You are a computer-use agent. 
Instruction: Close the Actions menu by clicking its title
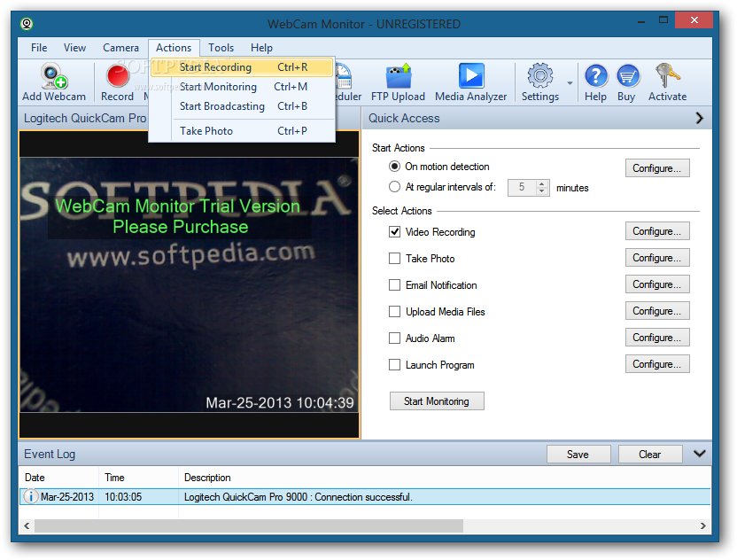(x=174, y=48)
